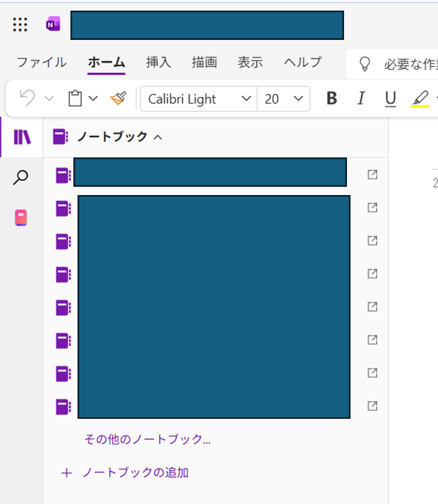Open the last notebook in new tab icon
The width and height of the screenshot is (438, 504).
(x=372, y=406)
